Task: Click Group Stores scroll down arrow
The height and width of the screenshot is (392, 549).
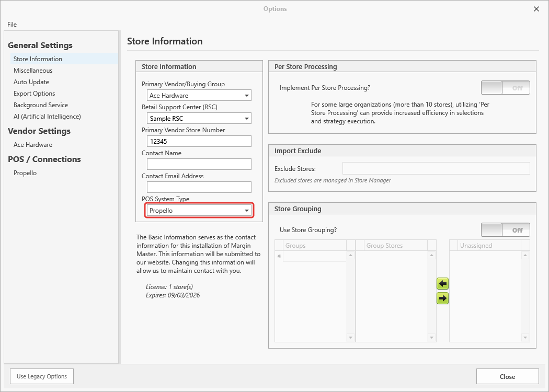Action: click(432, 338)
